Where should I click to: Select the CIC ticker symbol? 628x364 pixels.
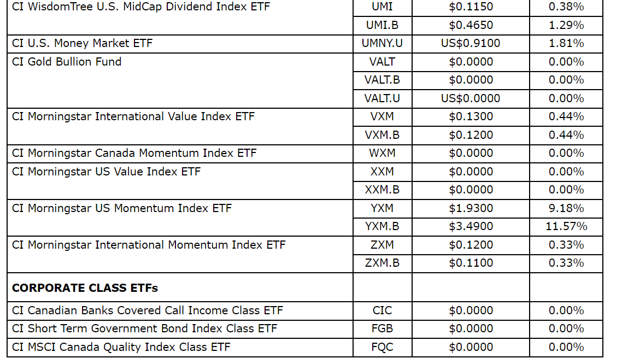coord(382,310)
